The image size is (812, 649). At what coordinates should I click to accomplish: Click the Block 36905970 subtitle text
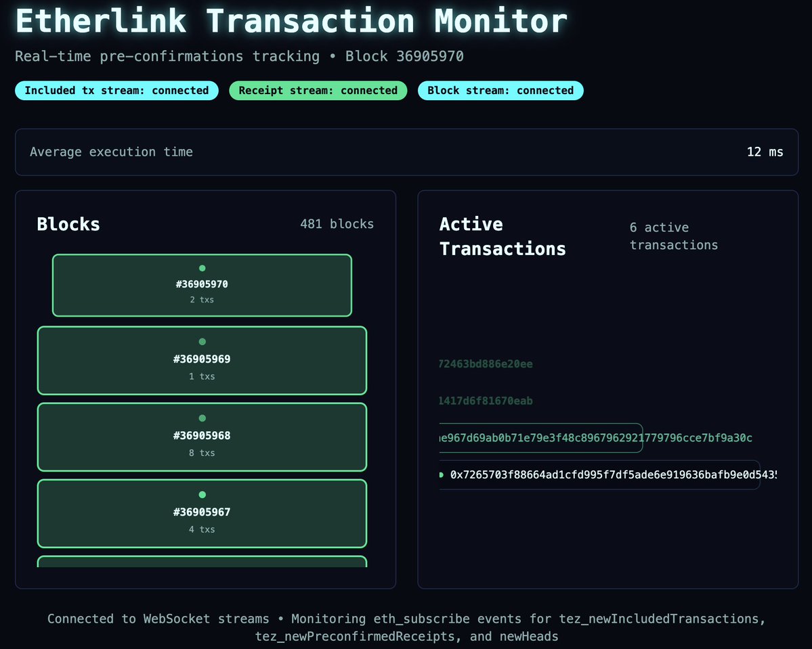(x=404, y=56)
